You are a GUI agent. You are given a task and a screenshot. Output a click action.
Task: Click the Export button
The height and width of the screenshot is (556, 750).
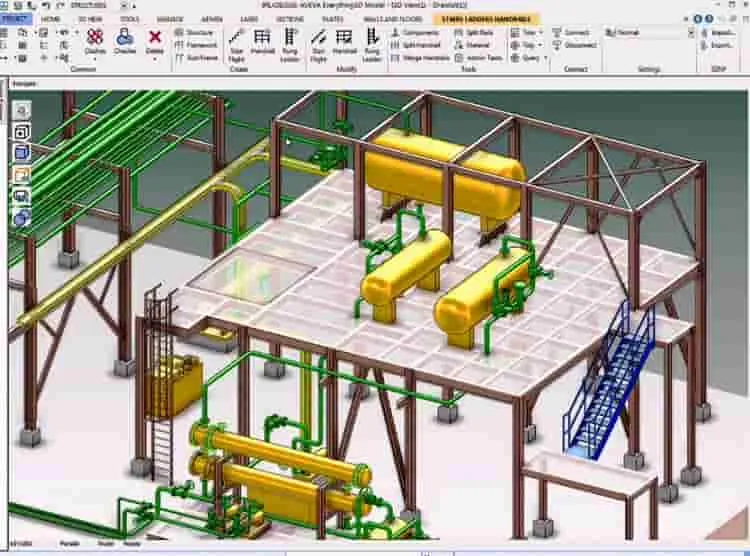[717, 45]
